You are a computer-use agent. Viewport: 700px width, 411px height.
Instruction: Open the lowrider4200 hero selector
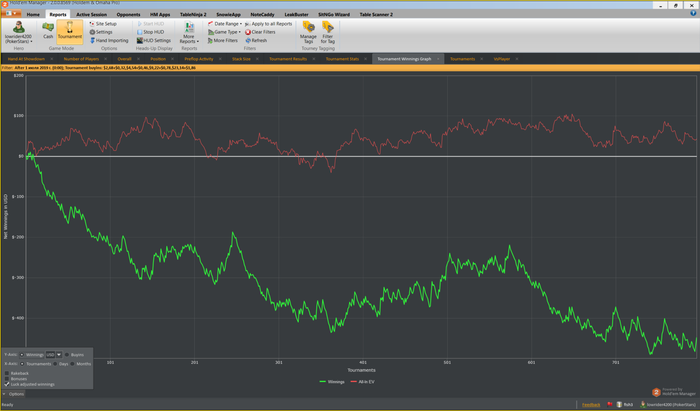click(18, 32)
